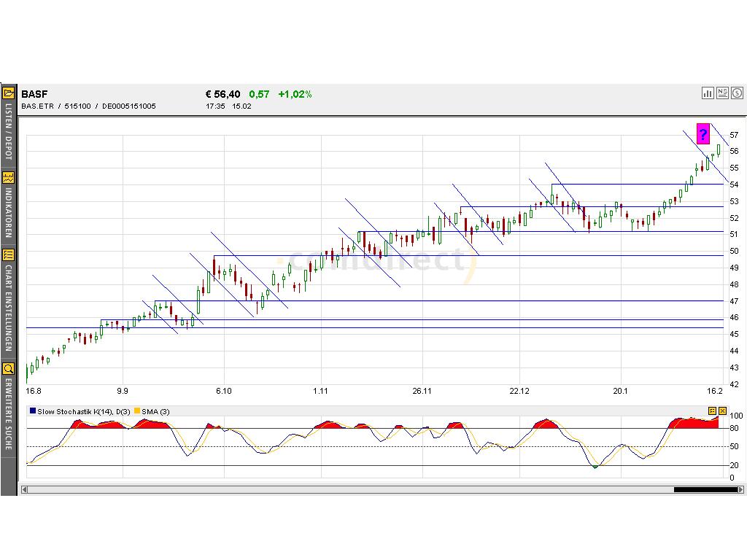Click the circled S icon at top right
The height and width of the screenshot is (560, 747).
pyautogui.click(x=737, y=93)
